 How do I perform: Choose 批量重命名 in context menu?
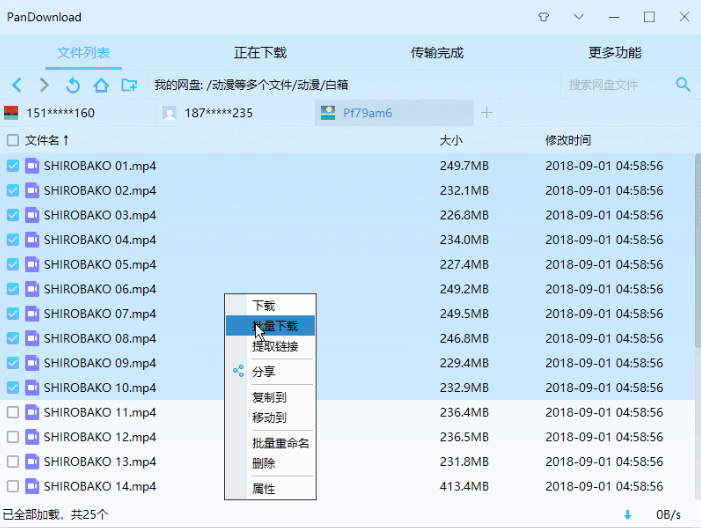click(x=270, y=443)
